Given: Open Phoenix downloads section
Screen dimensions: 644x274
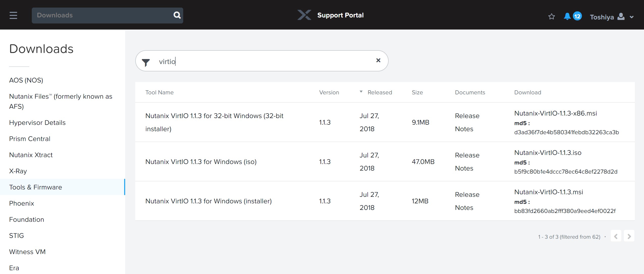Looking at the screenshot, I should [x=21, y=203].
